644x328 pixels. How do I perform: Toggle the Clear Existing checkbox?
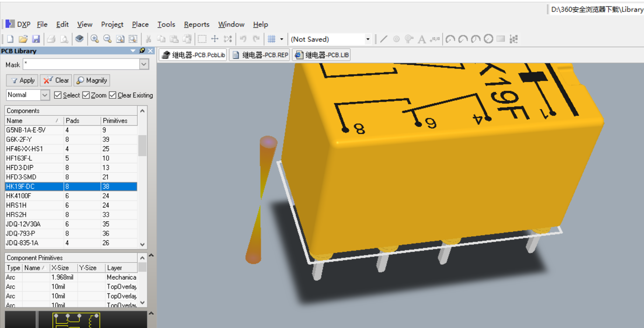tap(113, 95)
